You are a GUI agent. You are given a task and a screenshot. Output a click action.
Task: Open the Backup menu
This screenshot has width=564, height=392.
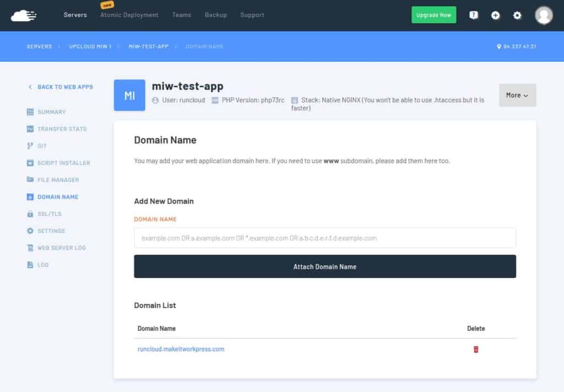click(216, 15)
